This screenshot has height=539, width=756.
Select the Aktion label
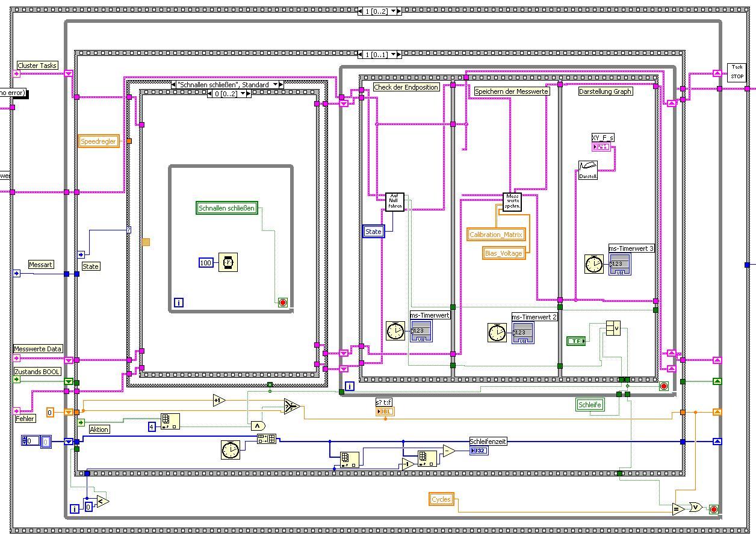click(99, 430)
